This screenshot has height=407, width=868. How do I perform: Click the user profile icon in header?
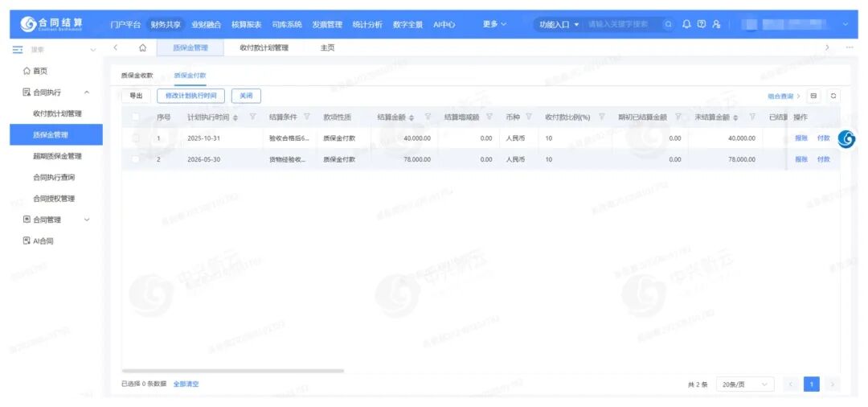(716, 24)
